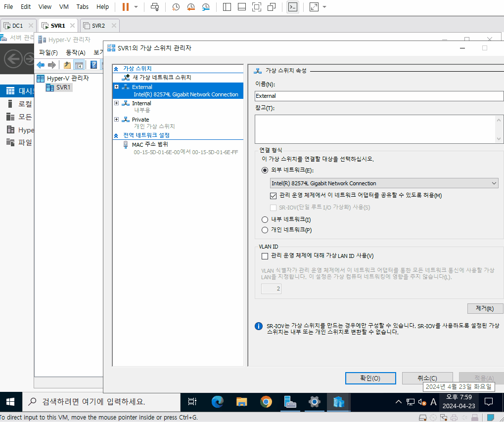Open 파일(F) menu in Hyper-V Manager
This screenshot has width=504, height=422.
[48, 52]
